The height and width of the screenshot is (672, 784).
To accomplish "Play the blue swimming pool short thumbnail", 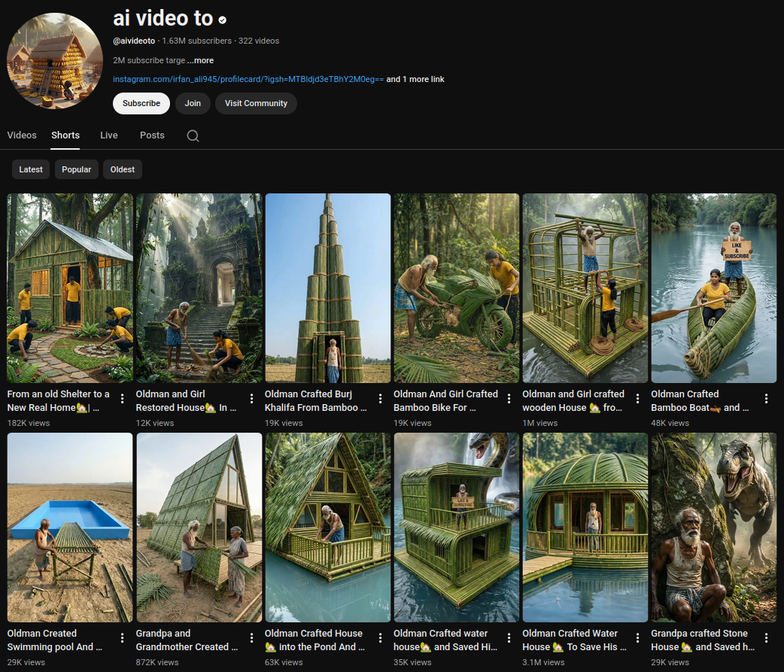I will point(70,528).
